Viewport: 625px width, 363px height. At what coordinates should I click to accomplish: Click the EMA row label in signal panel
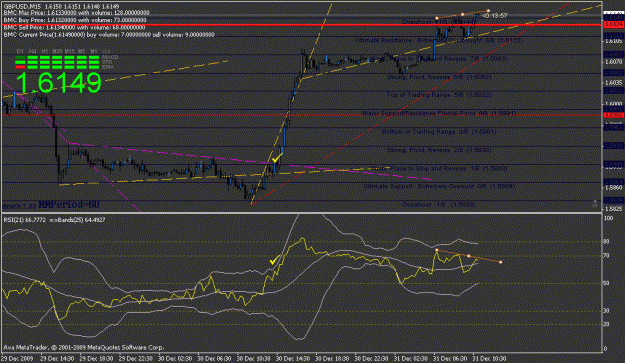pyautogui.click(x=108, y=67)
